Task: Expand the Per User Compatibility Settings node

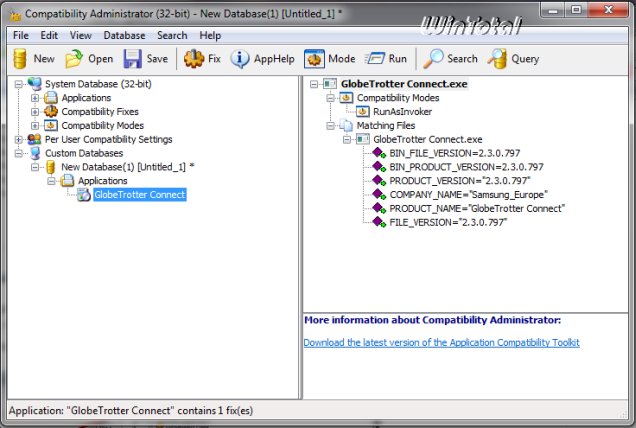Action: point(20,140)
